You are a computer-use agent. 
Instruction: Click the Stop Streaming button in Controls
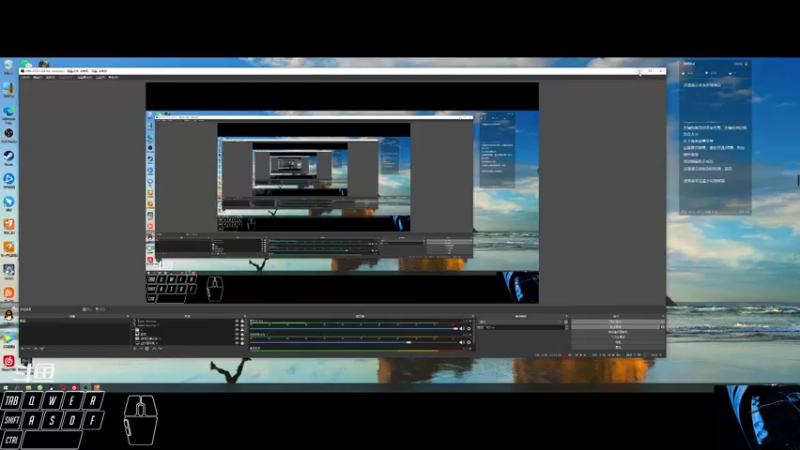pos(618,322)
